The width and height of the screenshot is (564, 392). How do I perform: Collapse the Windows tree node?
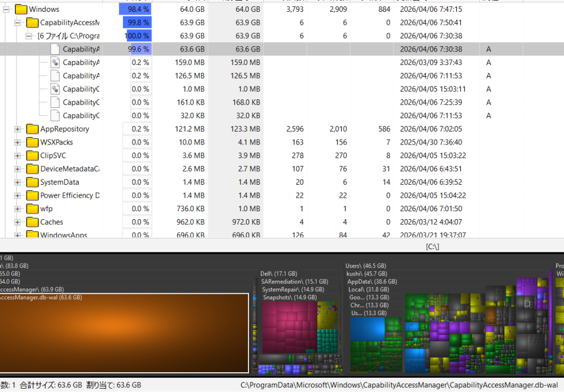click(5, 9)
